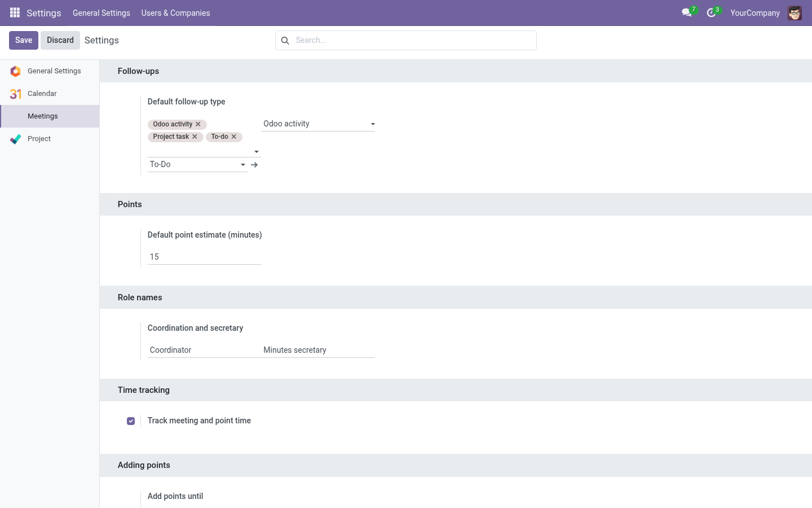Open the To-Do dropdown field
812x508 pixels.
tap(197, 165)
